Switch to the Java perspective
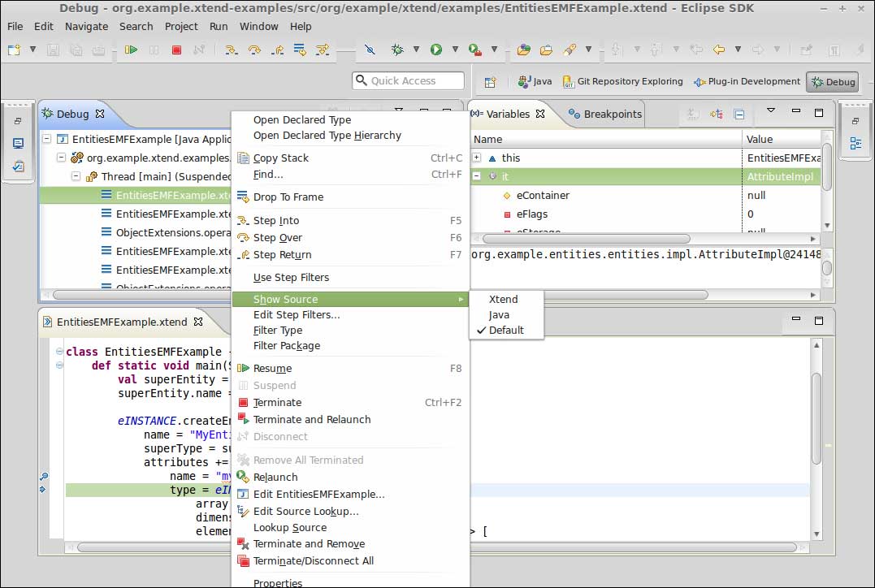The image size is (875, 588). click(x=535, y=82)
